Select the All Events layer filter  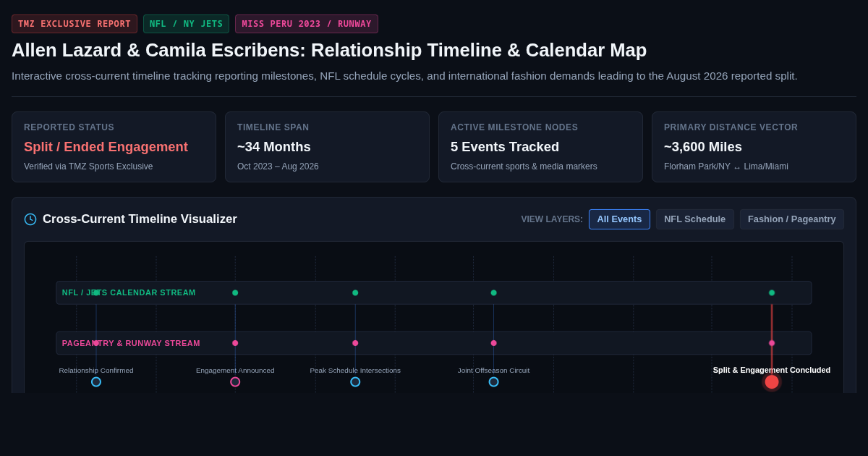(619, 219)
